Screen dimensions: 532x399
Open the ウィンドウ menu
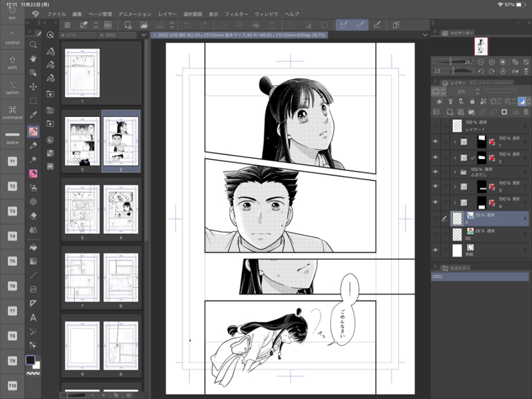(x=267, y=14)
